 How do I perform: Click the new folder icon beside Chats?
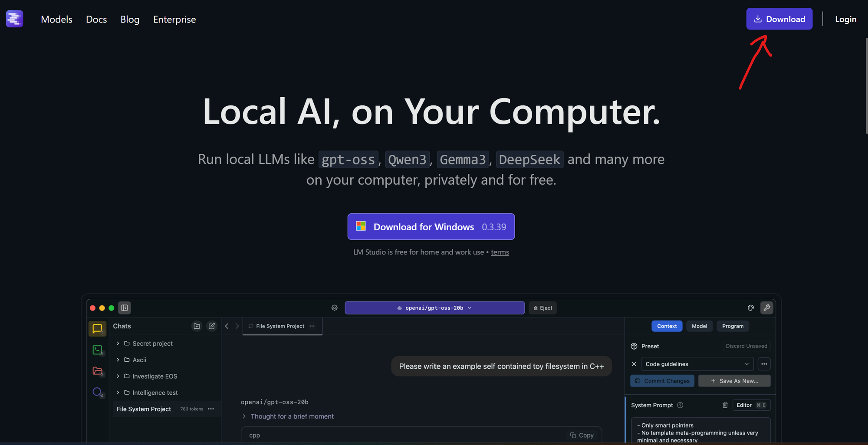tap(197, 326)
